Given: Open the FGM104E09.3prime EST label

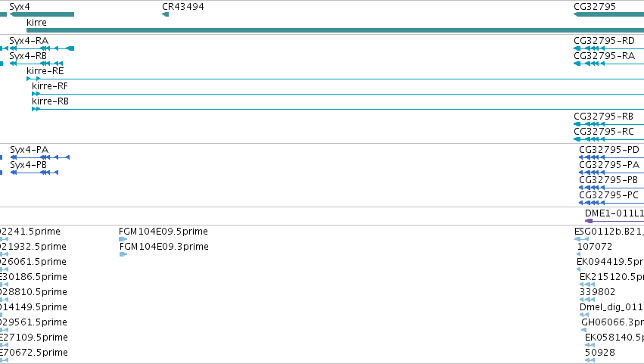Looking at the screenshot, I should click(164, 247).
